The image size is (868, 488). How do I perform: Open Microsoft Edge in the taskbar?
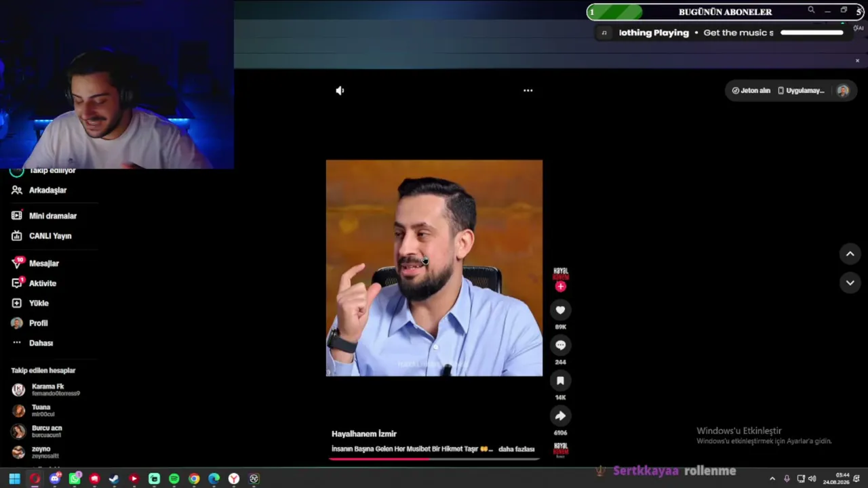pyautogui.click(x=214, y=479)
